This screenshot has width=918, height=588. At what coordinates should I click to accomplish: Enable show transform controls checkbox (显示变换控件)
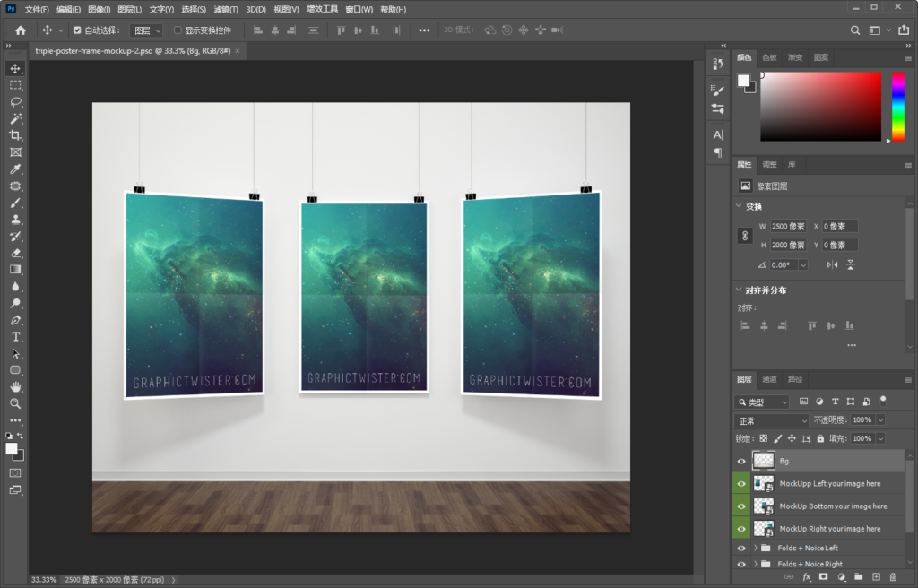pos(178,30)
